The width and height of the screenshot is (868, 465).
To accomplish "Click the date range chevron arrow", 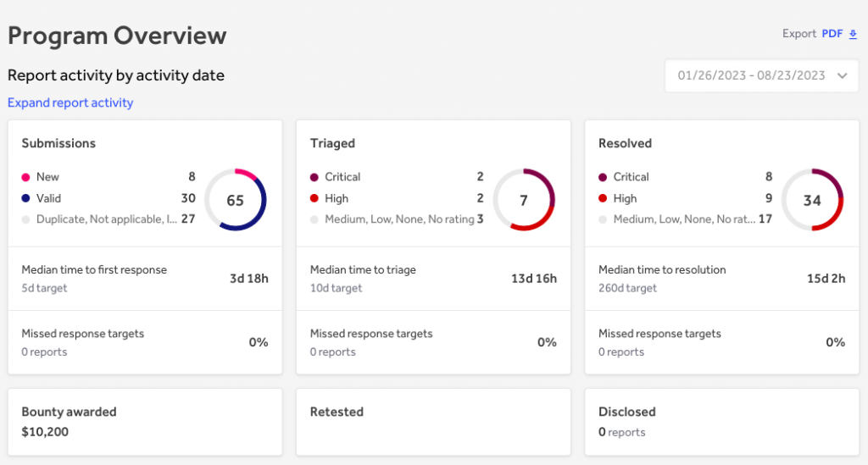I will point(842,75).
